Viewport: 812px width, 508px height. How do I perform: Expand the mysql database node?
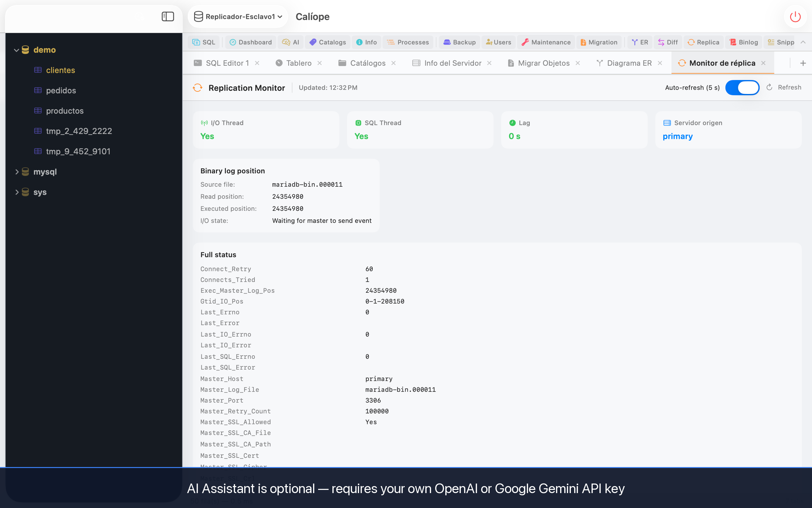pyautogui.click(x=16, y=172)
